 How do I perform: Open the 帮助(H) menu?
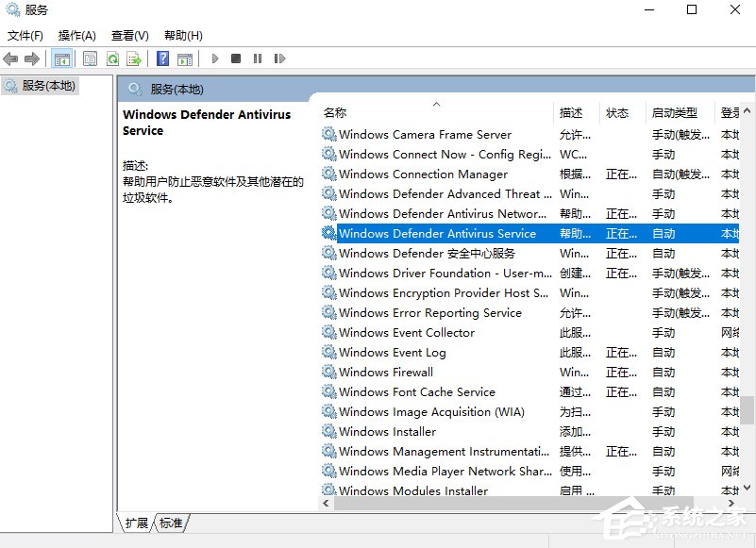(x=180, y=35)
